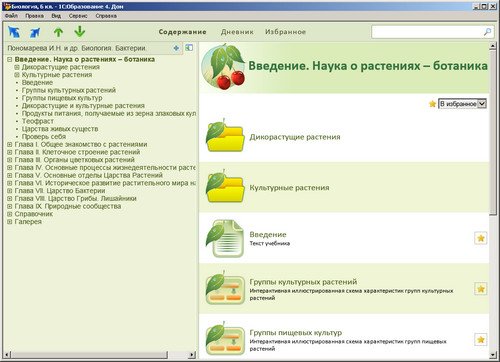The width and height of the screenshot is (500, 362).
Task: Switch to the Содержание tab
Action: [x=182, y=32]
